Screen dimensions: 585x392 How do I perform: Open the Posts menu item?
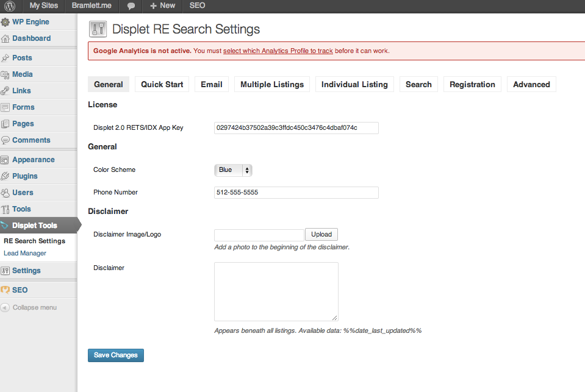(x=38, y=58)
